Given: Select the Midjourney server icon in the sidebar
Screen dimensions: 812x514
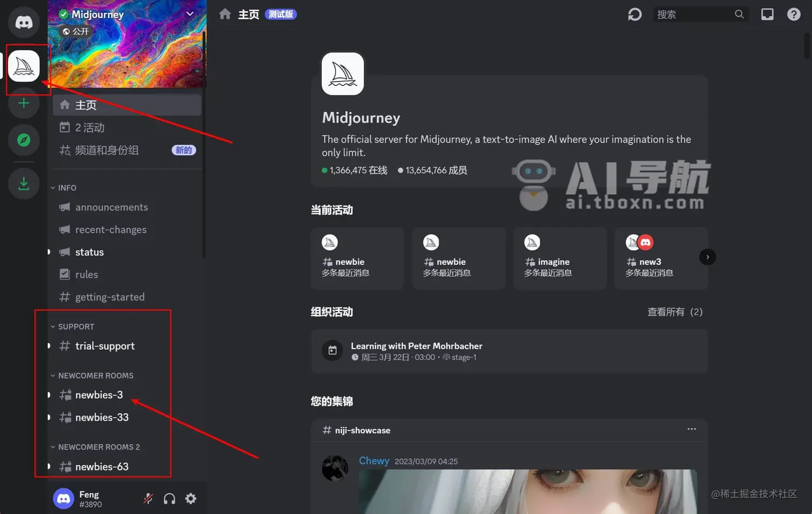Looking at the screenshot, I should pyautogui.click(x=24, y=66).
